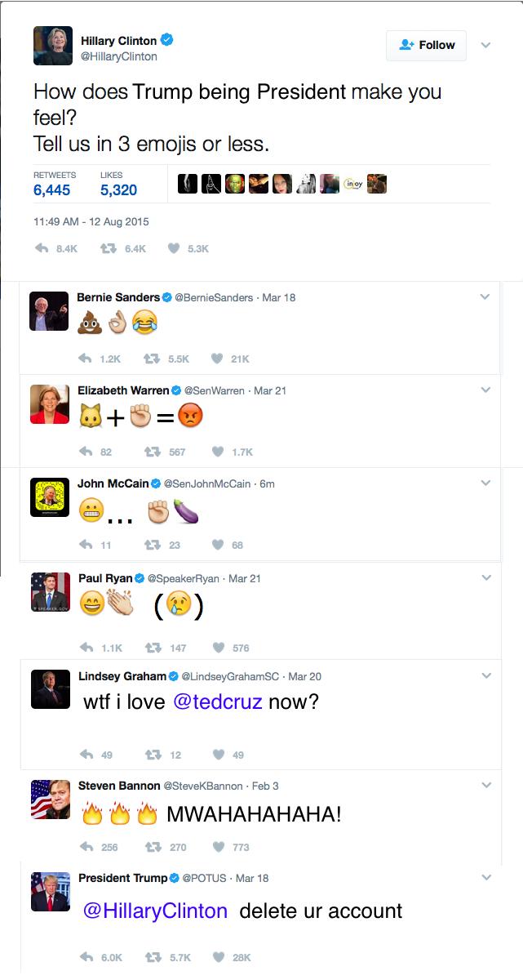Reply to Paul Ryan's tweet
This screenshot has height=980, width=523.
point(84,648)
